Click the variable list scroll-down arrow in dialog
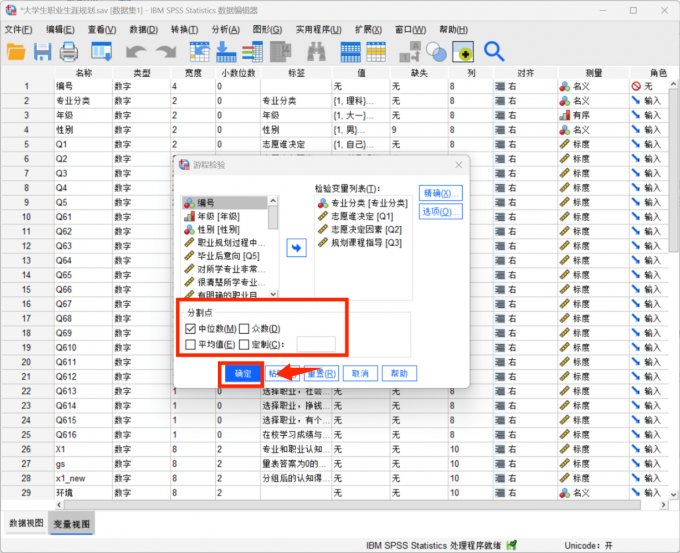 point(273,294)
